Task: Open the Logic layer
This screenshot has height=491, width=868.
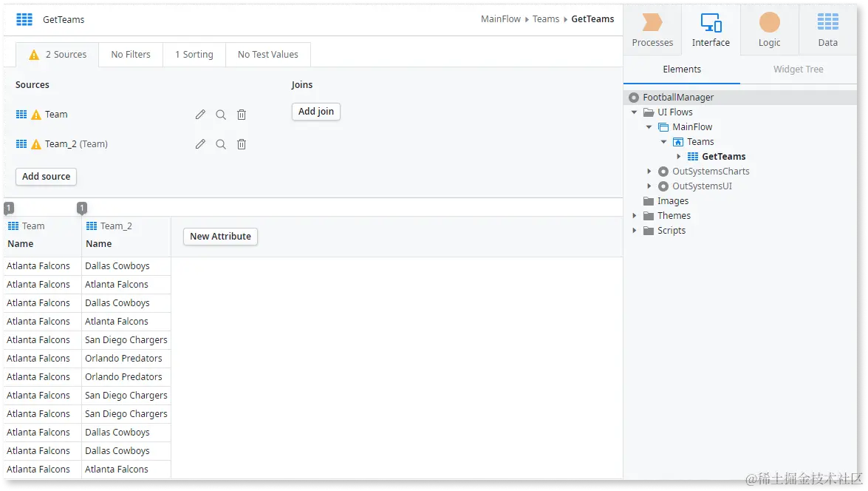Action: coord(770,30)
